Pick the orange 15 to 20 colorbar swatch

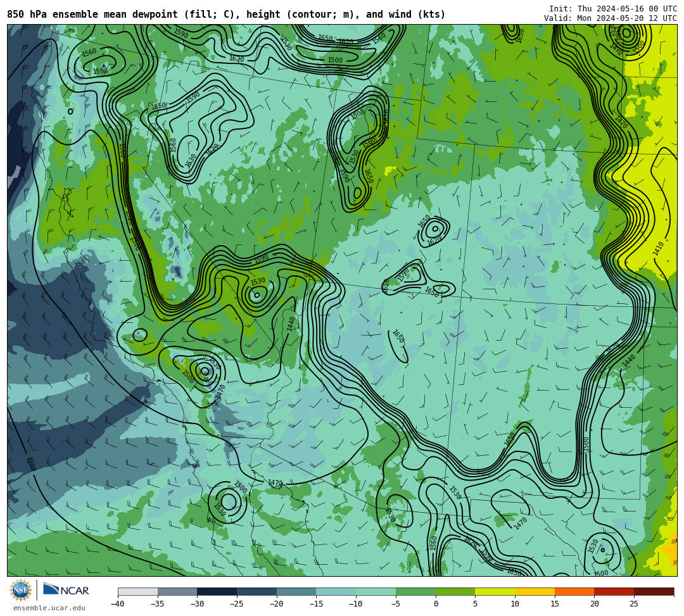click(x=574, y=591)
